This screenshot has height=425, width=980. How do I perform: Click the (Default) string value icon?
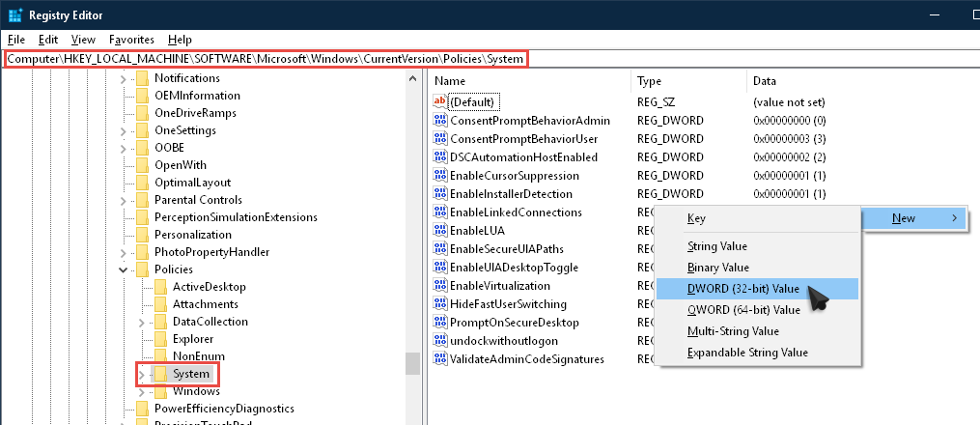tap(440, 101)
